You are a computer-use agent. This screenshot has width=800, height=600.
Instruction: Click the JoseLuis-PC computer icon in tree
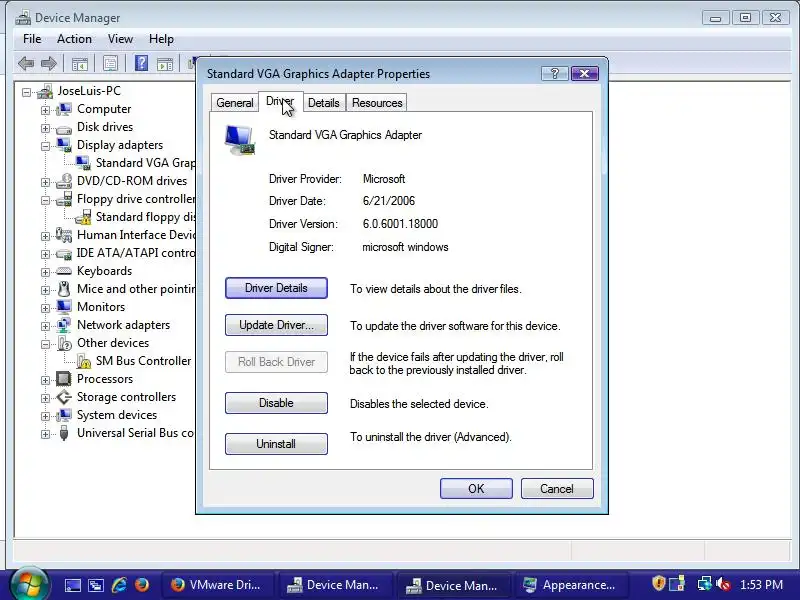45,92
